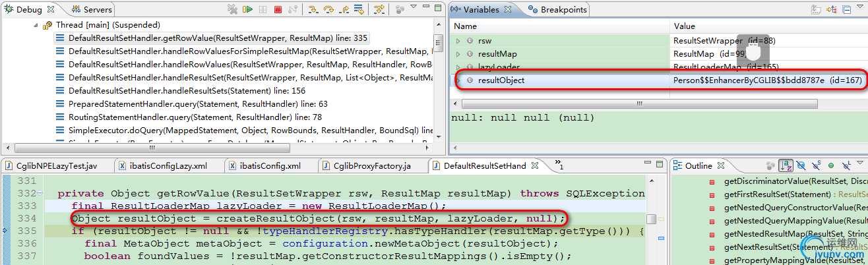The image size is (868, 265).
Task: Select the SimpleExecutor.doQuery stack frame
Action: point(244,130)
